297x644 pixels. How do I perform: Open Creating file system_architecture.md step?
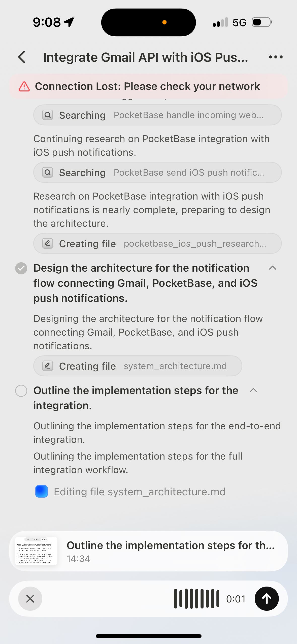[x=138, y=366]
